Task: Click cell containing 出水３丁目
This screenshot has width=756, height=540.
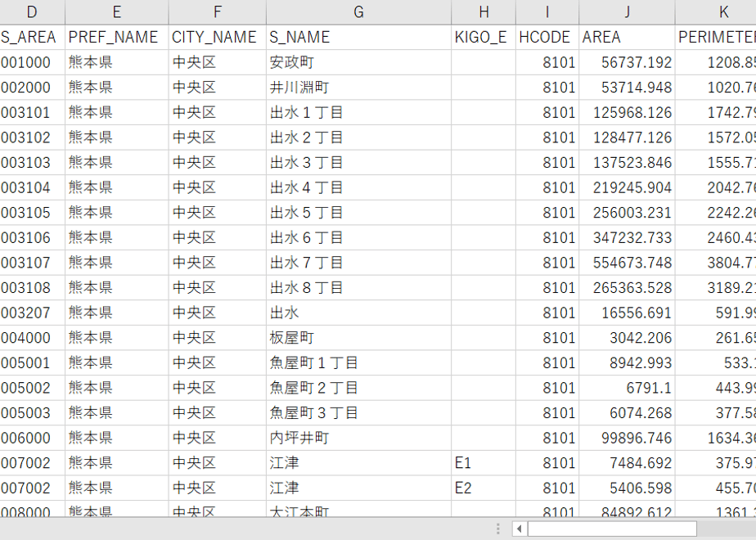Action: tap(358, 163)
